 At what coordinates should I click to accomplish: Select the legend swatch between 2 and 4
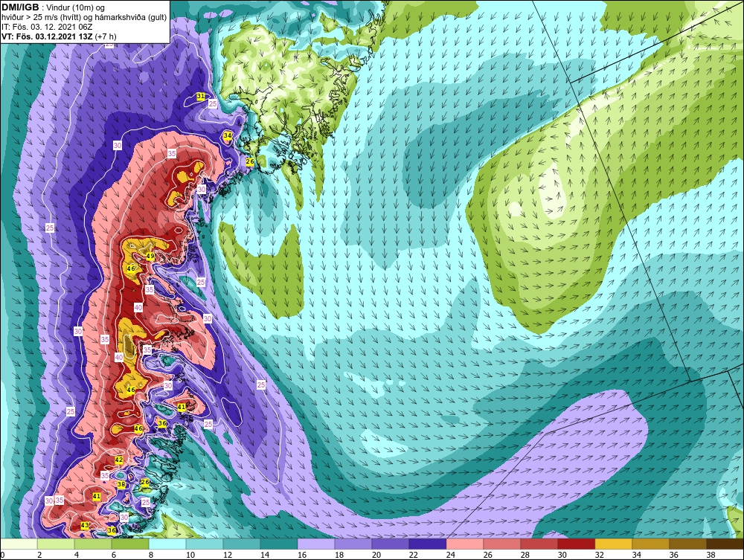(56, 544)
